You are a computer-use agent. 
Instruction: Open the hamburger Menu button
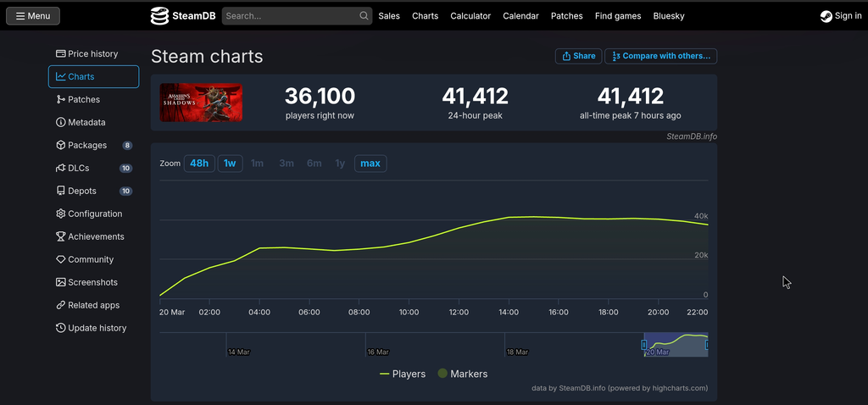[x=33, y=16]
